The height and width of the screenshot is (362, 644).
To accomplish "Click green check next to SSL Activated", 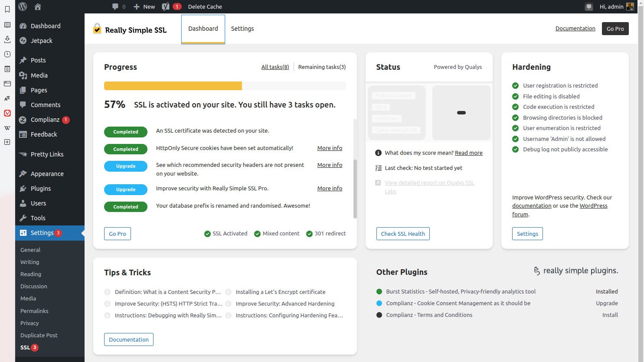I will coord(207,234).
